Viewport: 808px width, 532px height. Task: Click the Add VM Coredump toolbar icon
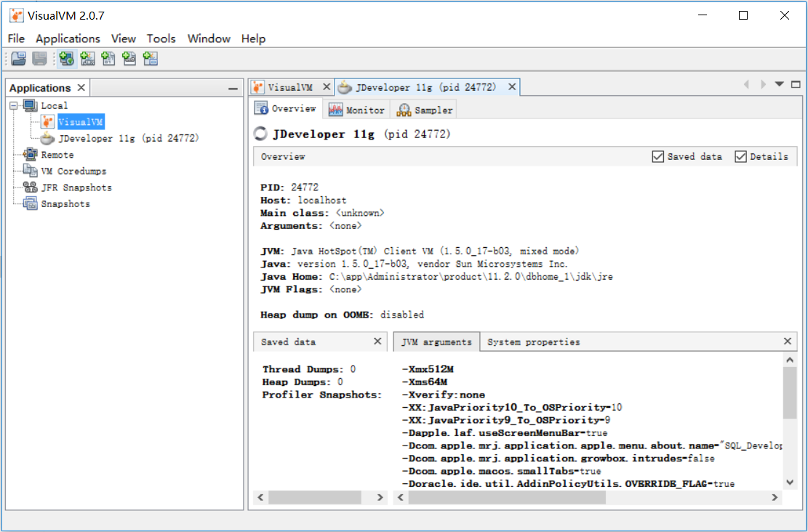[108, 59]
